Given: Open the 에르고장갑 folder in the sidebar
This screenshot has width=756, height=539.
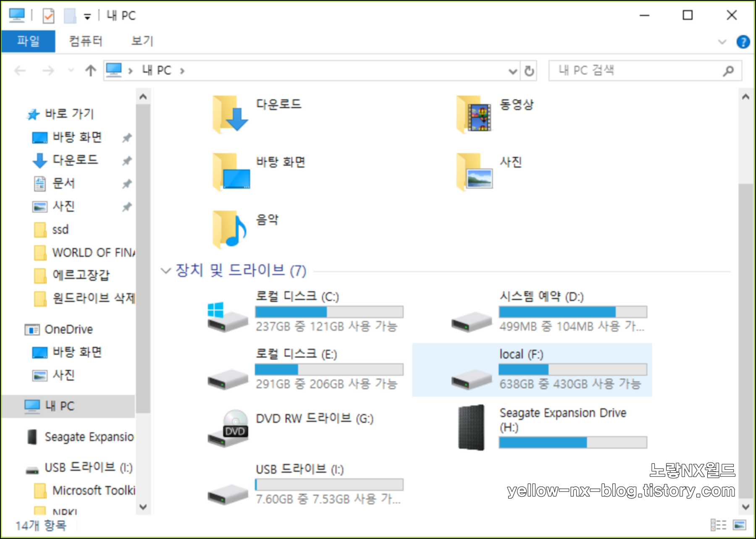Looking at the screenshot, I should tap(71, 275).
